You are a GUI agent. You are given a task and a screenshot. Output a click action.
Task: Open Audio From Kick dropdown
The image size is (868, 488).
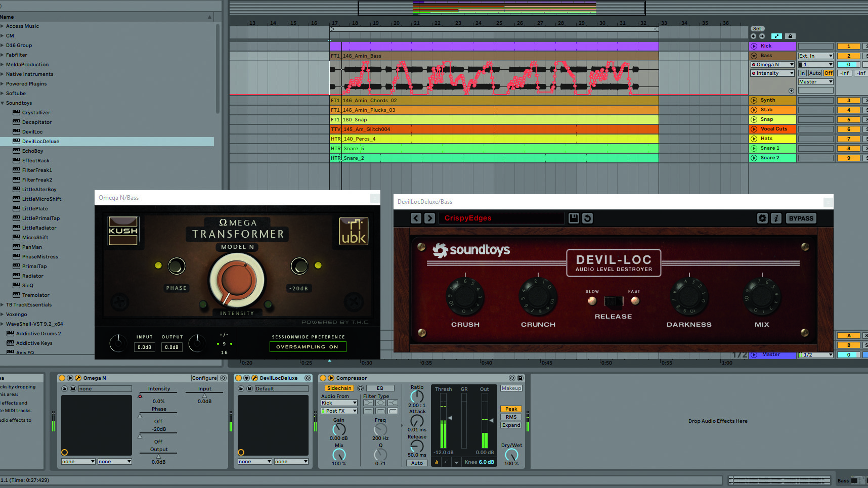click(339, 403)
